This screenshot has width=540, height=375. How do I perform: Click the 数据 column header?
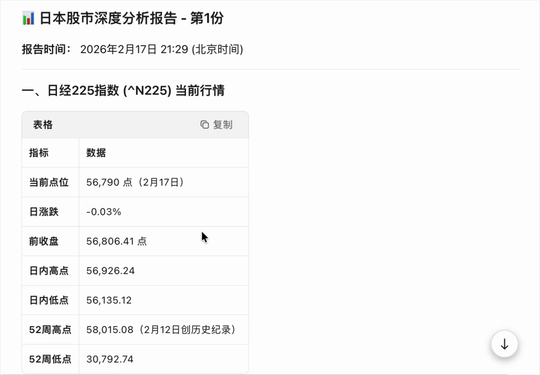pyautogui.click(x=96, y=153)
